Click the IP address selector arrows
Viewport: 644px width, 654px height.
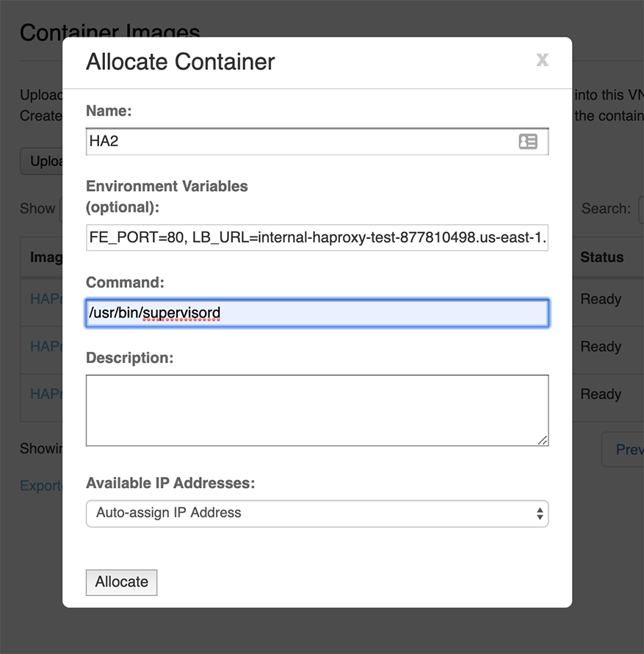[x=540, y=514]
